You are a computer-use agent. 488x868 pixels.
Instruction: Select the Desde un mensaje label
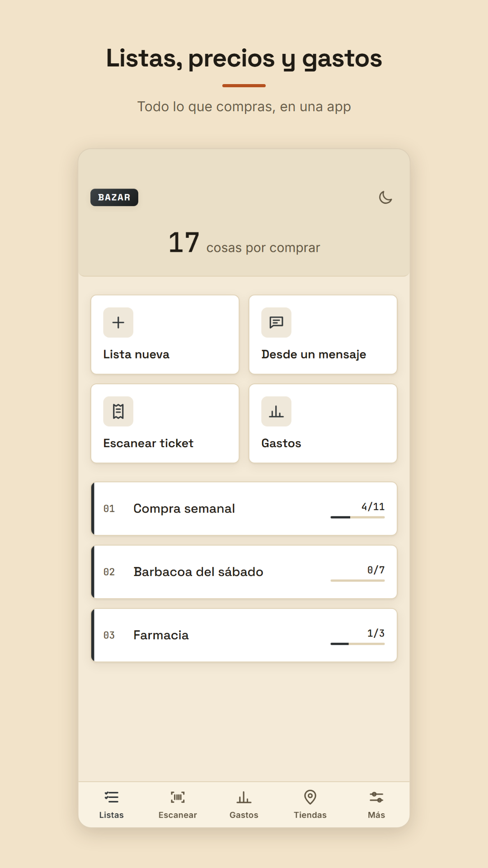314,354
